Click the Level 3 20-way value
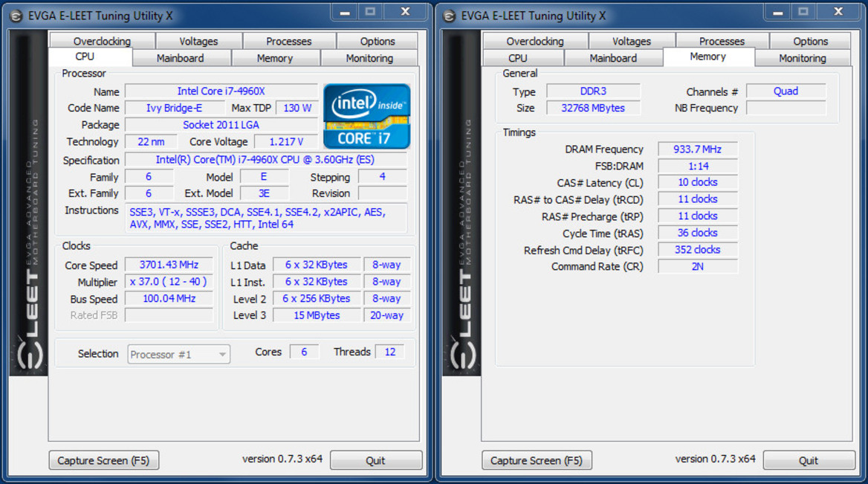 387,315
